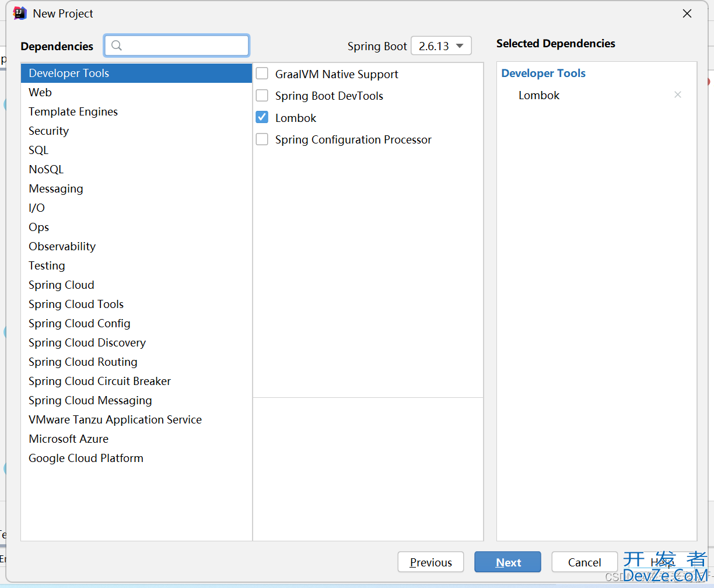Select the NoSQL category
Image resolution: width=714 pixels, height=588 pixels.
(x=136, y=169)
